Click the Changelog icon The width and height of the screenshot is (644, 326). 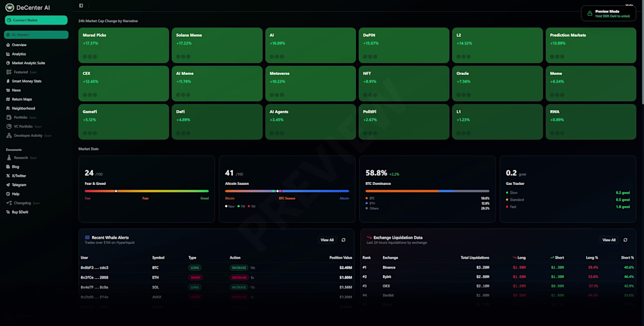coord(9,203)
